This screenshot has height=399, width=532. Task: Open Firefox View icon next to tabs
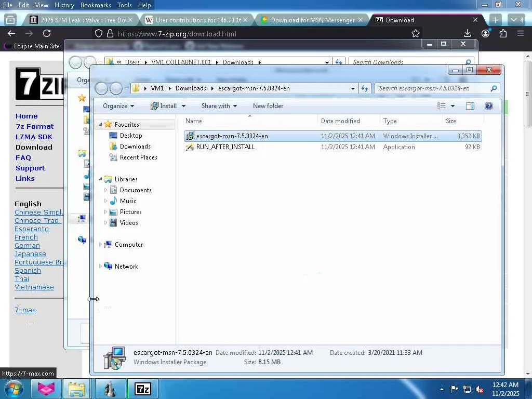10,20
